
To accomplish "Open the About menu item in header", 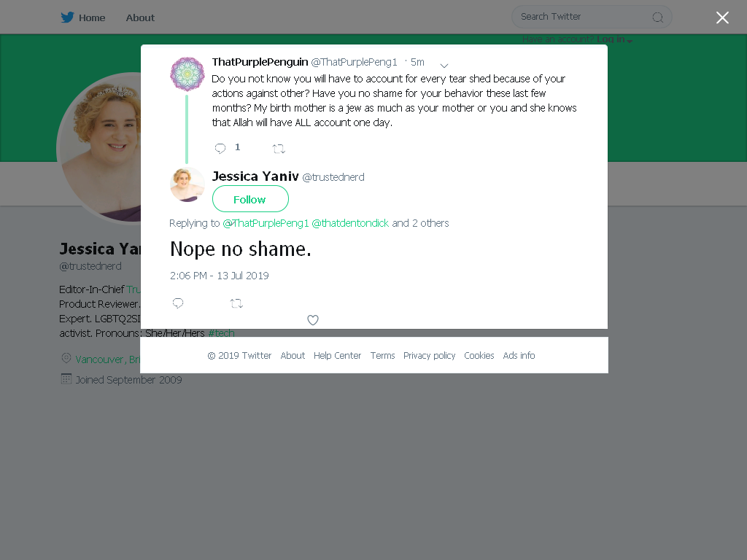I will (x=140, y=17).
